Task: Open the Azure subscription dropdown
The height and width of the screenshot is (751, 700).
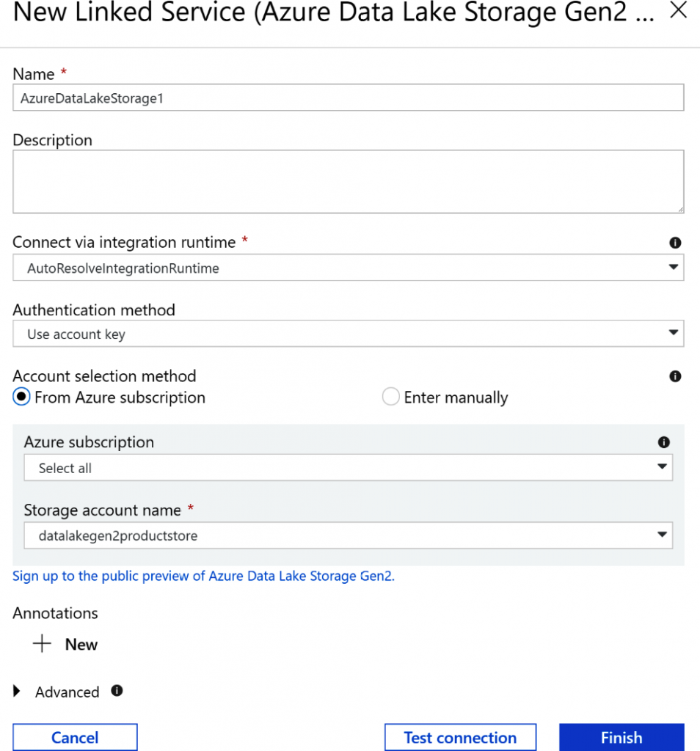Action: pyautogui.click(x=349, y=468)
